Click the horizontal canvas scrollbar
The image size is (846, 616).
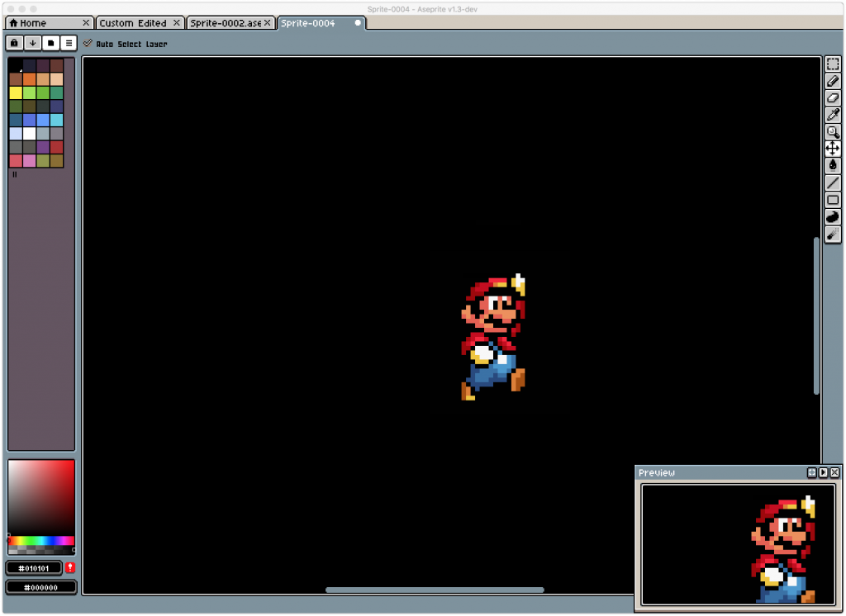pos(435,590)
